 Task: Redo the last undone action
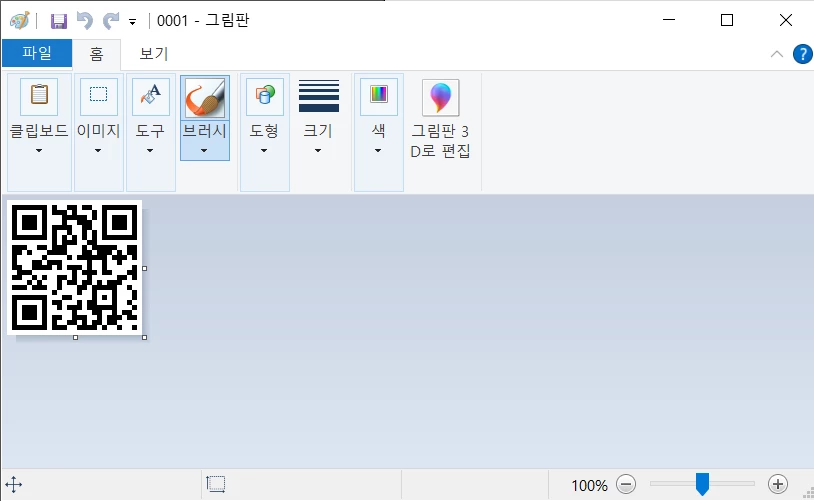111,21
